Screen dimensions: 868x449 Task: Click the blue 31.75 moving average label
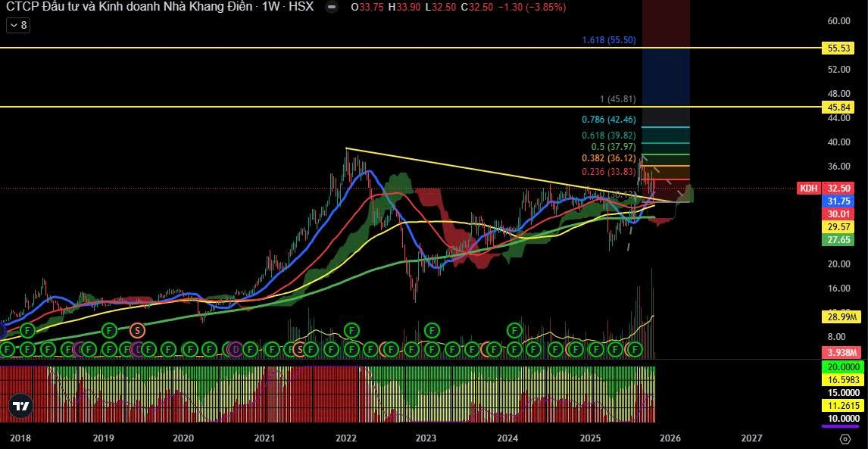(x=838, y=201)
